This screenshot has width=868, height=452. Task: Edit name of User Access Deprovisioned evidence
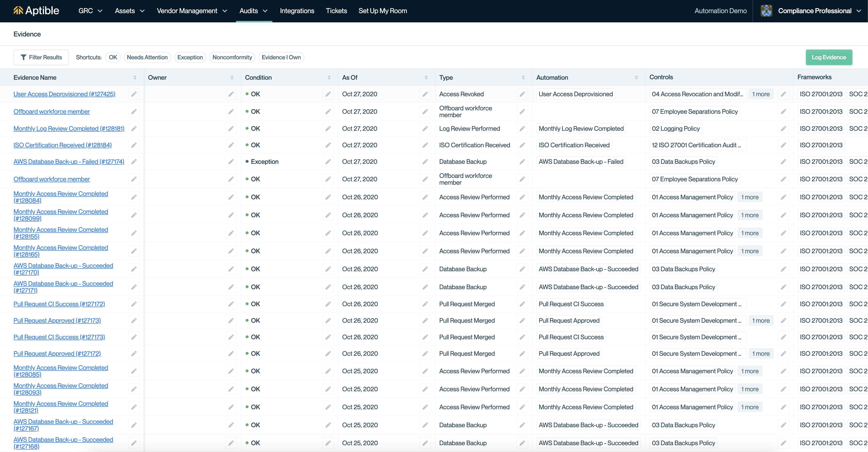point(134,94)
